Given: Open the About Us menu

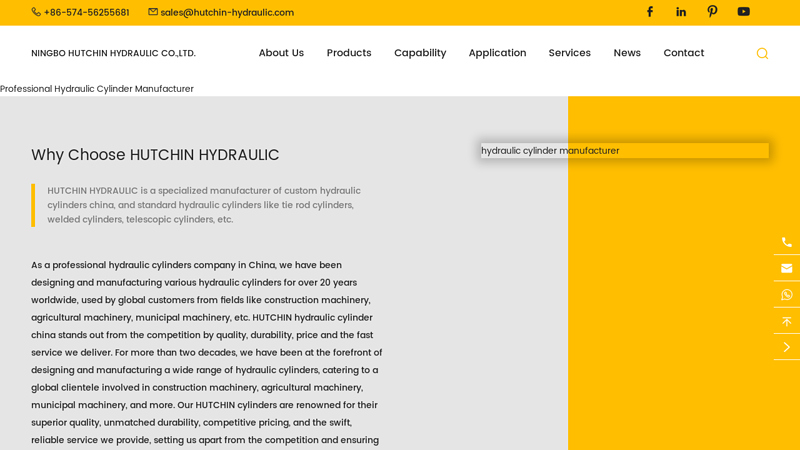Looking at the screenshot, I should (281, 53).
